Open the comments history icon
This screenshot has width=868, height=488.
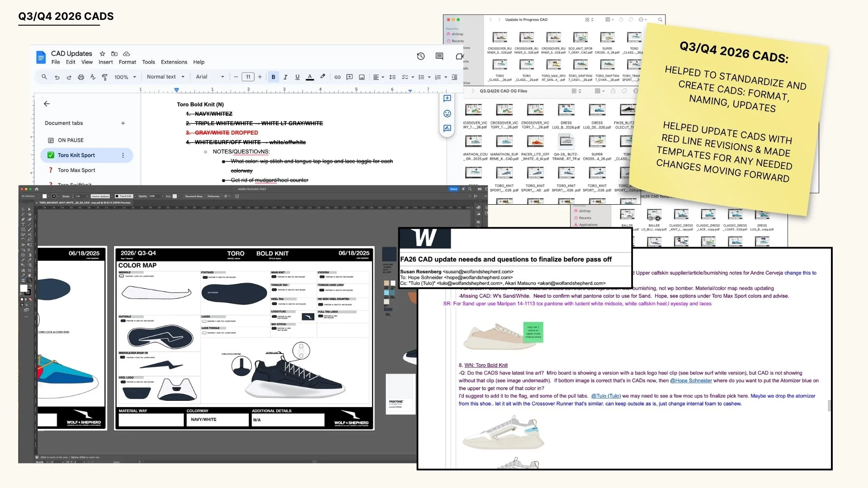pyautogui.click(x=439, y=56)
